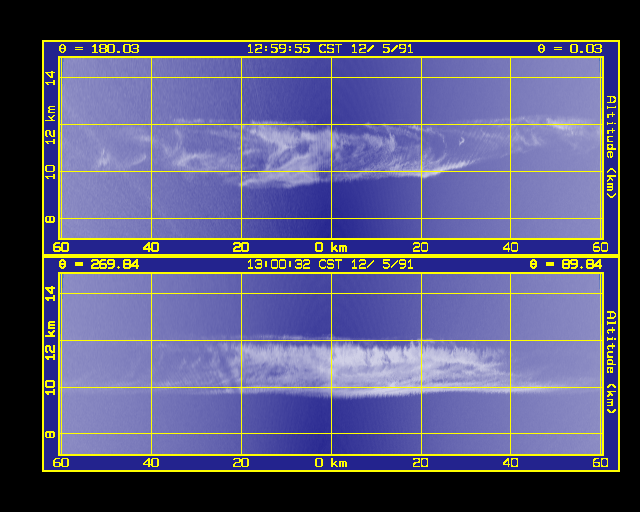
Task: Click the 10 altitude tick in the 12:59:55 plot
Action: (x=51, y=172)
